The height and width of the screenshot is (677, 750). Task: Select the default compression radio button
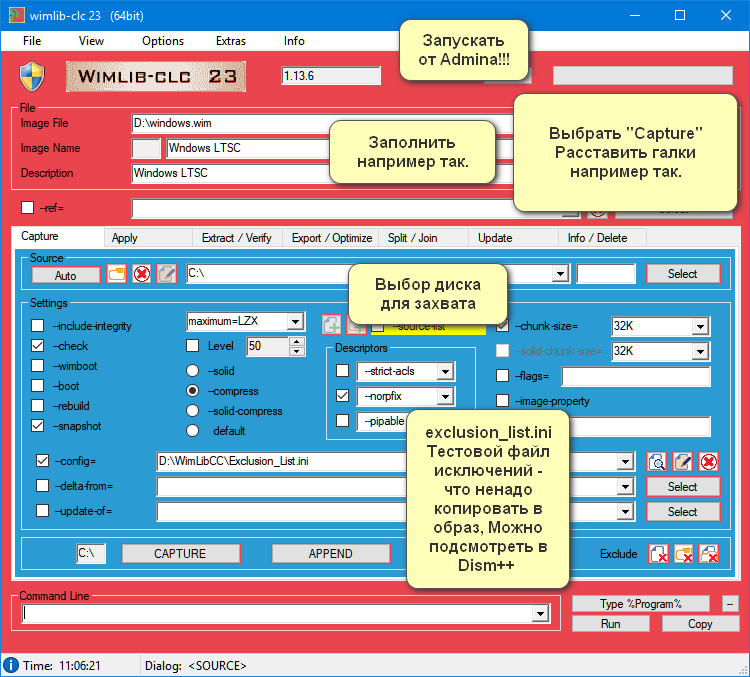point(192,431)
